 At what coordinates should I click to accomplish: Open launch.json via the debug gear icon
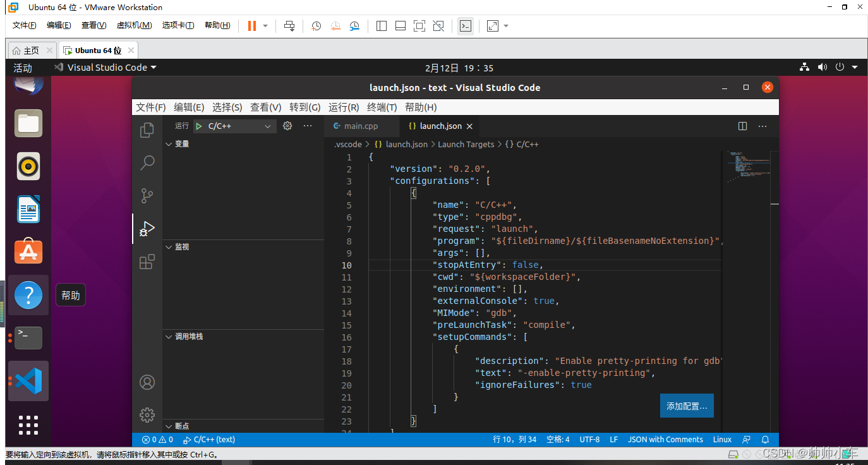click(x=287, y=126)
